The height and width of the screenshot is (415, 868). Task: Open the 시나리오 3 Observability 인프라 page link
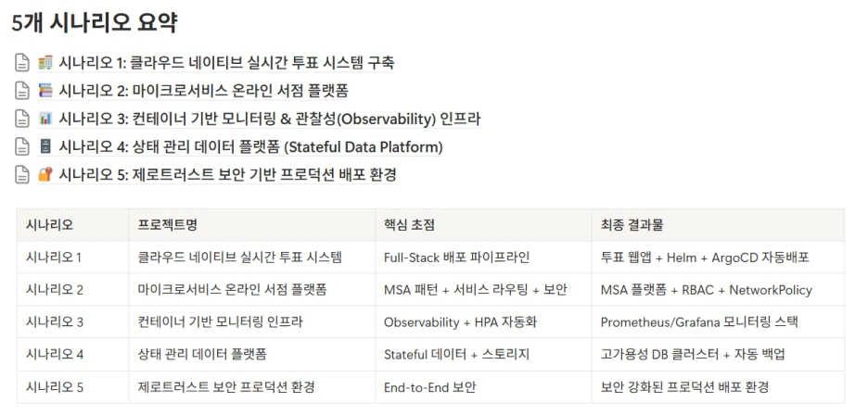coord(270,119)
